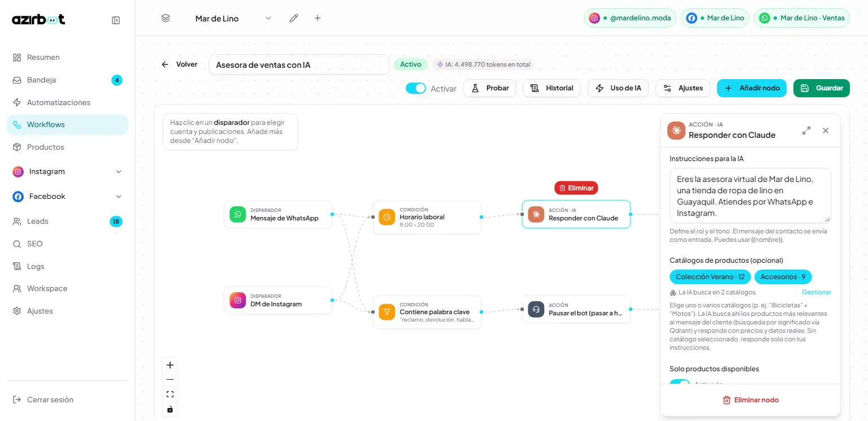Expand the Facebook sidebar section

tap(68, 197)
